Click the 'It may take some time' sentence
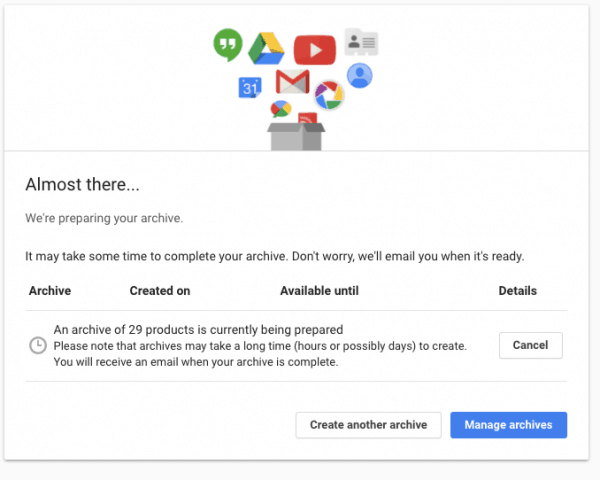The width and height of the screenshot is (600, 480). 274,256
